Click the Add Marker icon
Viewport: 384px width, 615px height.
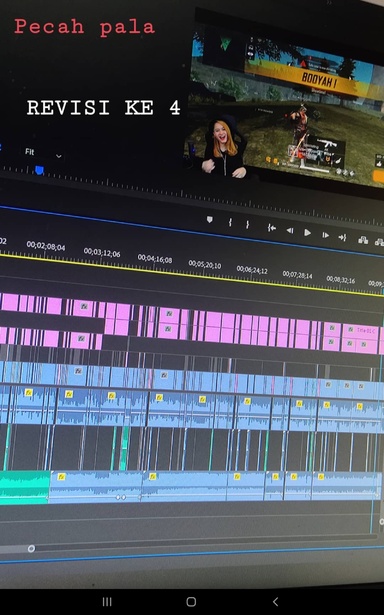click(x=210, y=220)
